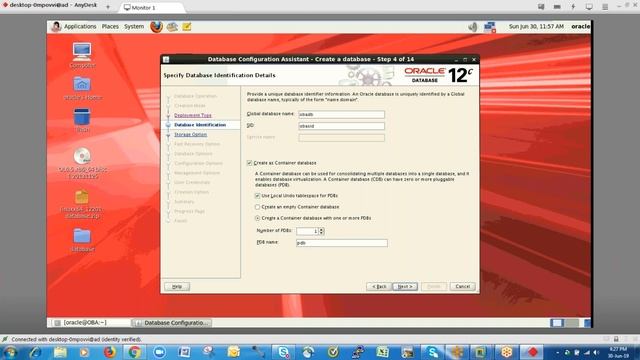Open Google Chrome from the Windows taskbar

(134, 352)
